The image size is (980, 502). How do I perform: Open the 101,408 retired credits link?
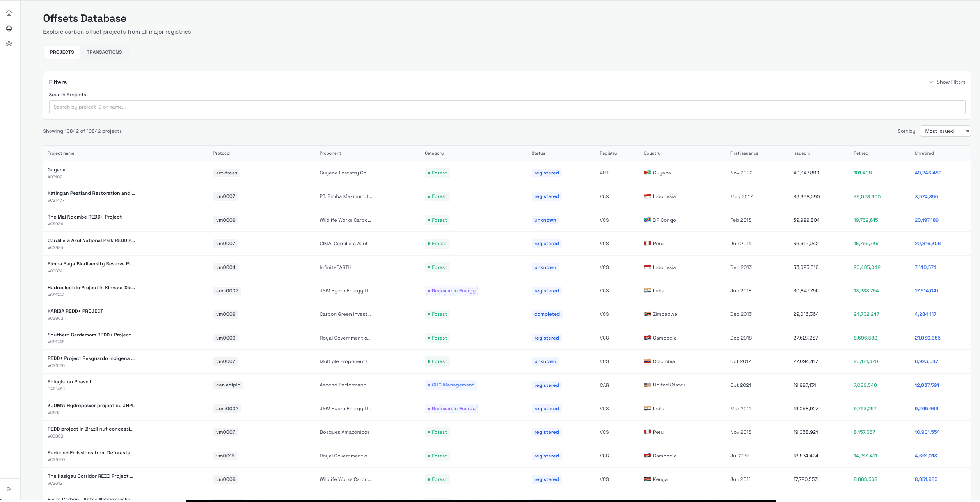(863, 173)
